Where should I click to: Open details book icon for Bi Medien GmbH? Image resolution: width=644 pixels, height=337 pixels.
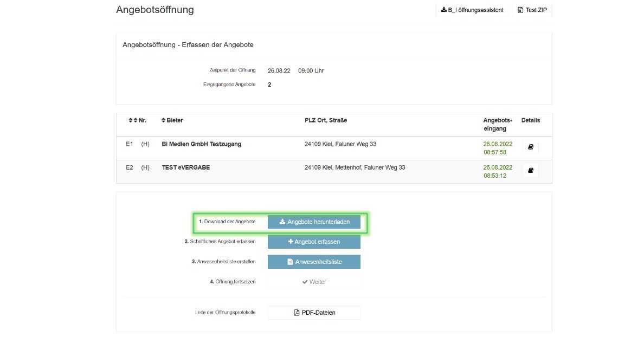(530, 146)
